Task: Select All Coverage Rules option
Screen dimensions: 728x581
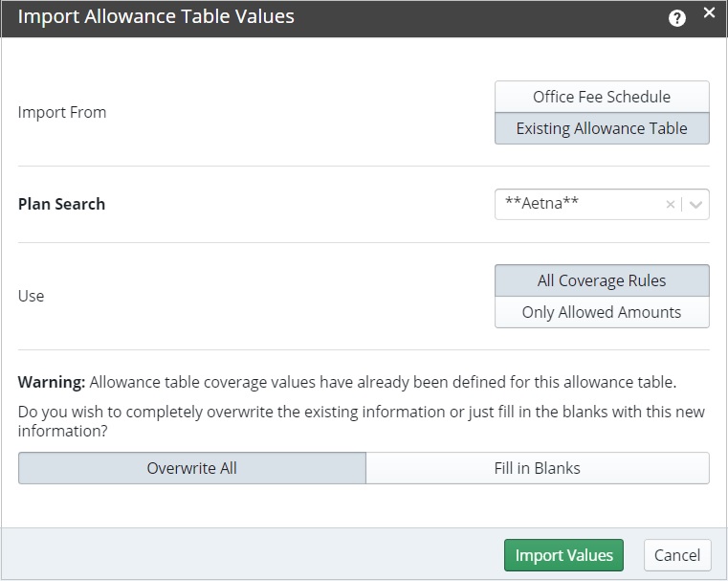Action: (x=602, y=280)
